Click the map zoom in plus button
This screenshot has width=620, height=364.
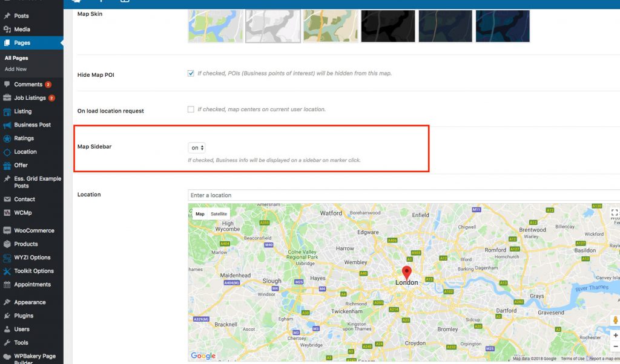point(616,335)
